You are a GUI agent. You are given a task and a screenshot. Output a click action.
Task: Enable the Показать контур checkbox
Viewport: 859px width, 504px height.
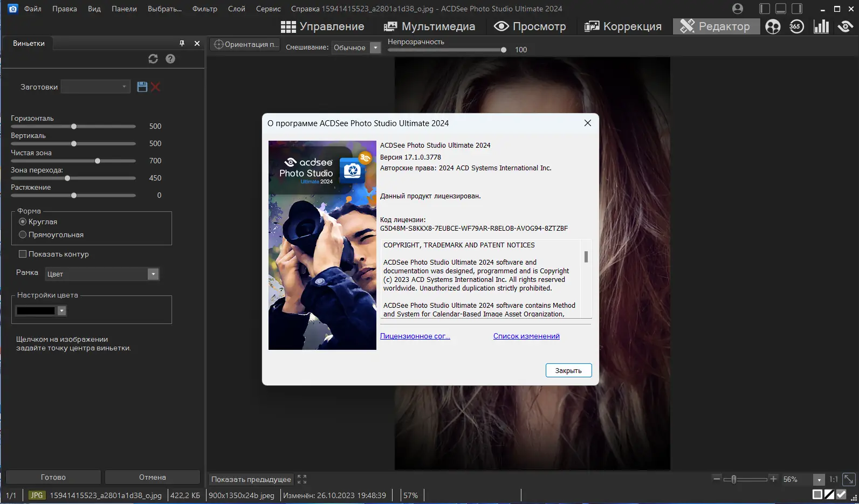point(23,254)
